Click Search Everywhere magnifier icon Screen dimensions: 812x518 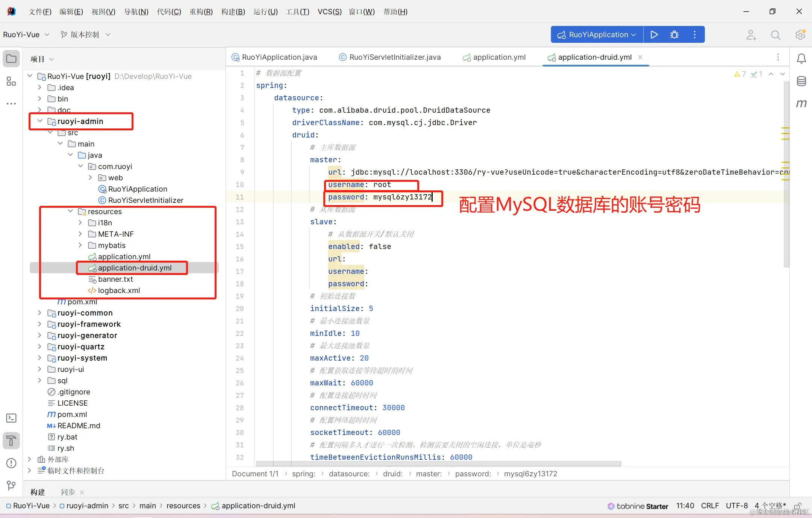pos(775,35)
